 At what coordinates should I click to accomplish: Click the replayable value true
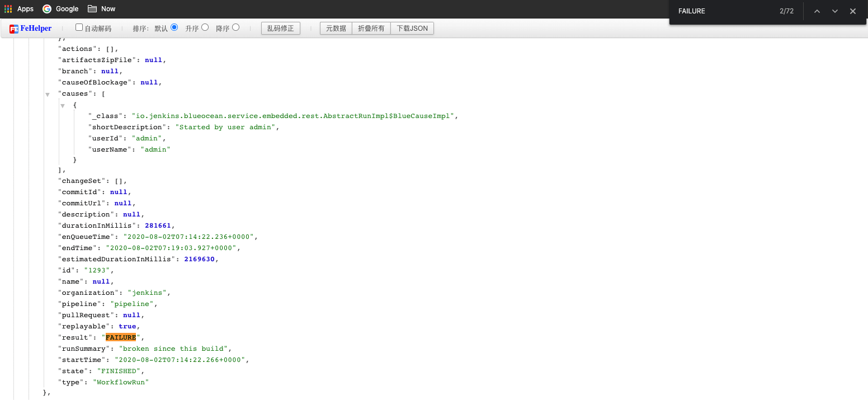128,326
